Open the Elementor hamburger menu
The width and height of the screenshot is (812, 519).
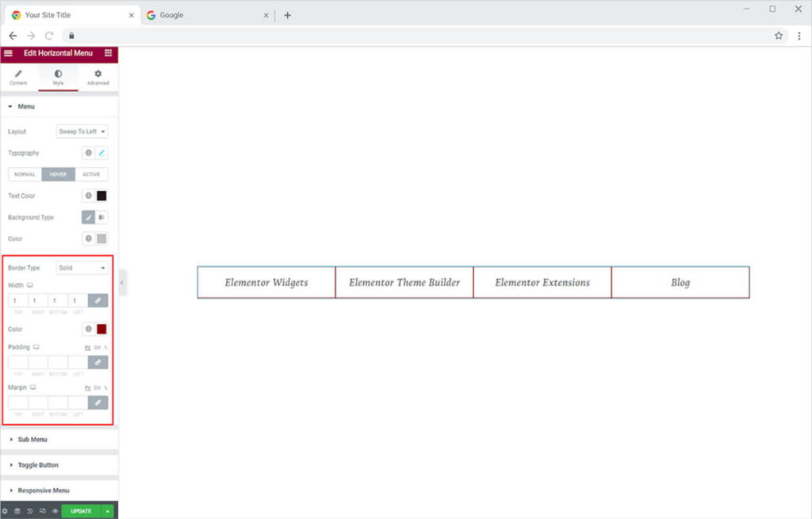pos(8,53)
